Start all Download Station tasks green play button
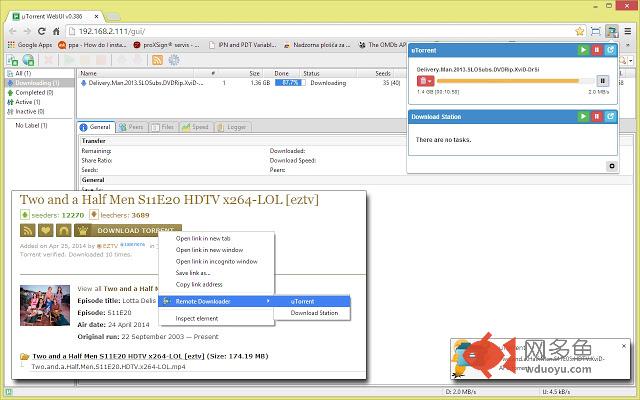Viewport: 640px width, 400px height. (x=583, y=116)
